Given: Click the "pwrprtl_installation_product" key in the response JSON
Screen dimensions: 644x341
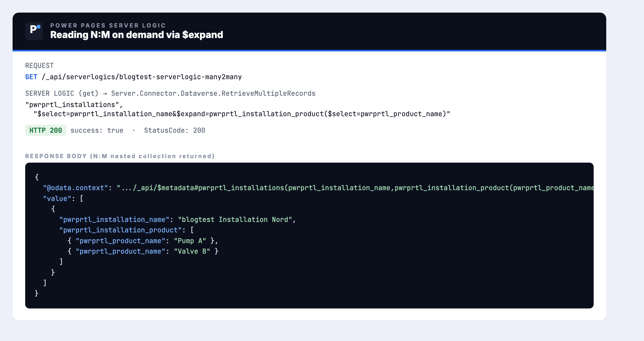Looking at the screenshot, I should click(121, 230).
